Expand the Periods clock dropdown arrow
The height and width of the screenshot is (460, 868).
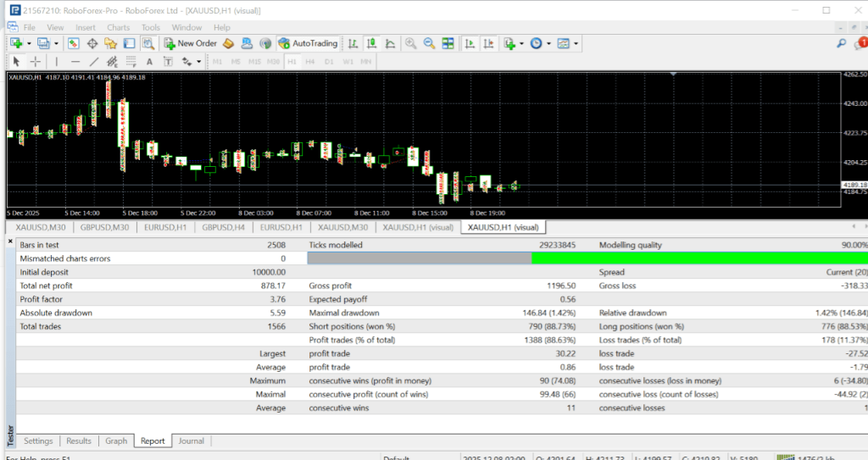548,44
